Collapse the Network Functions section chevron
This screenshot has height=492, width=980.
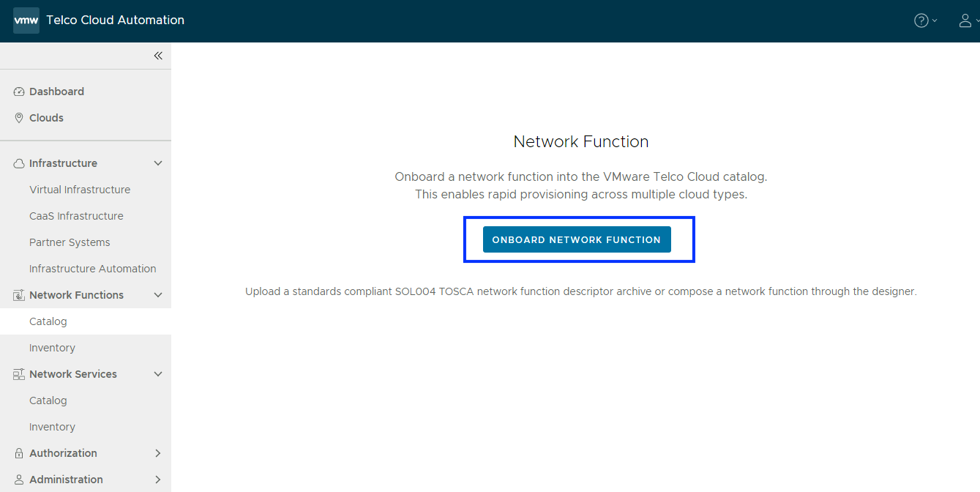pos(158,295)
